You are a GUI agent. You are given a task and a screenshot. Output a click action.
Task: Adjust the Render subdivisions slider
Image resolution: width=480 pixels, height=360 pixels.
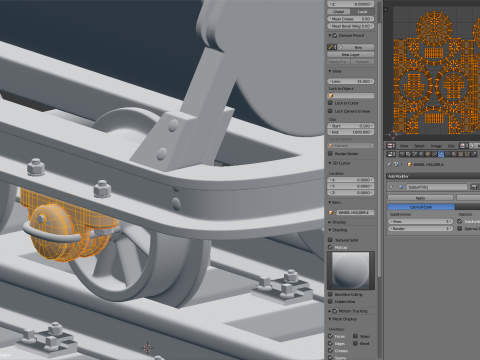pos(421,228)
